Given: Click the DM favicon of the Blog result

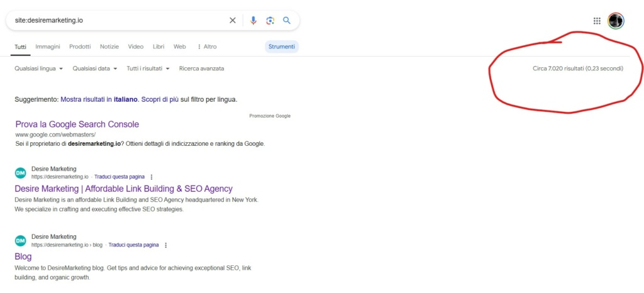Looking at the screenshot, I should tap(20, 241).
